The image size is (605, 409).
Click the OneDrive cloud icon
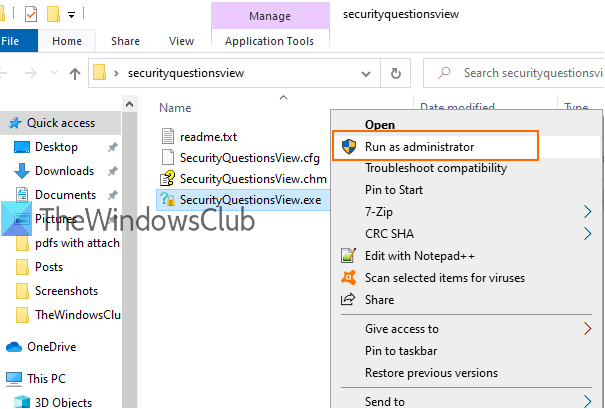14,347
